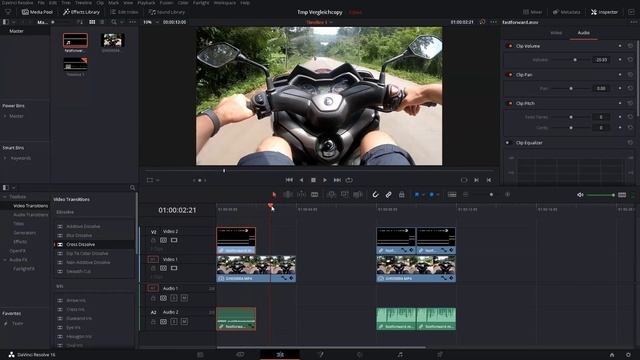Select the Trim Edit Mode tool
The width and height of the screenshot is (640, 360).
point(288,195)
